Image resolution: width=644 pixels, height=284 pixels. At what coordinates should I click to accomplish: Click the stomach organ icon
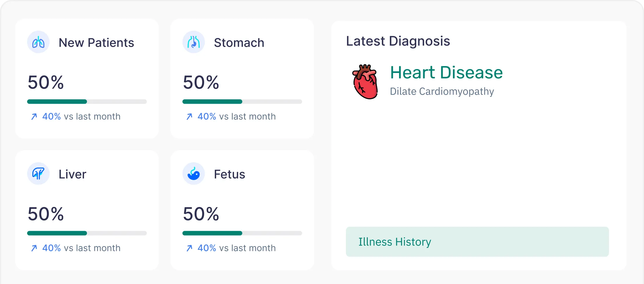point(193,42)
